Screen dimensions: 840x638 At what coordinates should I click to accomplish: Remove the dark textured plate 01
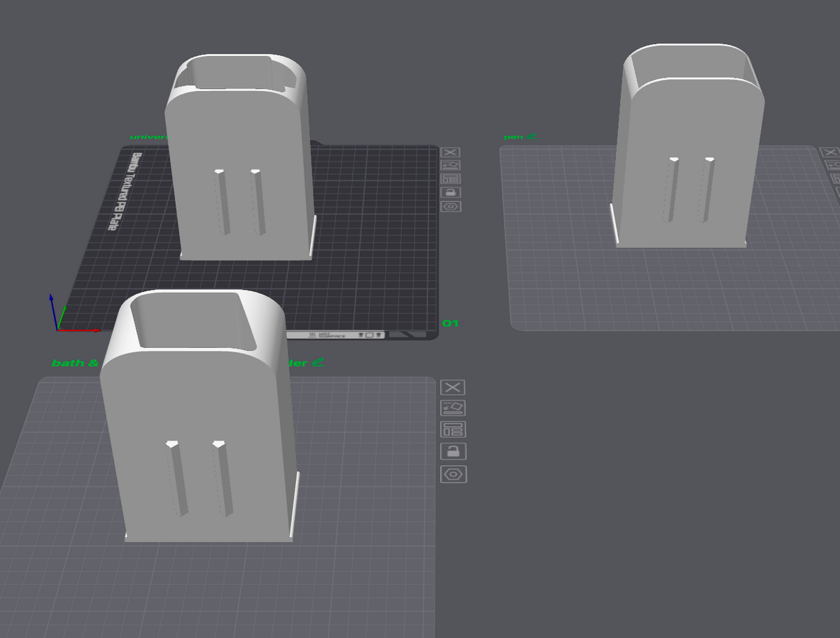451,152
